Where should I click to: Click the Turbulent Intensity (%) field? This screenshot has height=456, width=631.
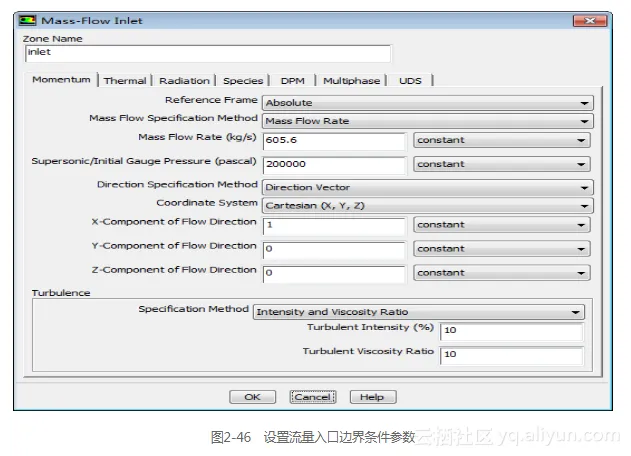coord(511,331)
